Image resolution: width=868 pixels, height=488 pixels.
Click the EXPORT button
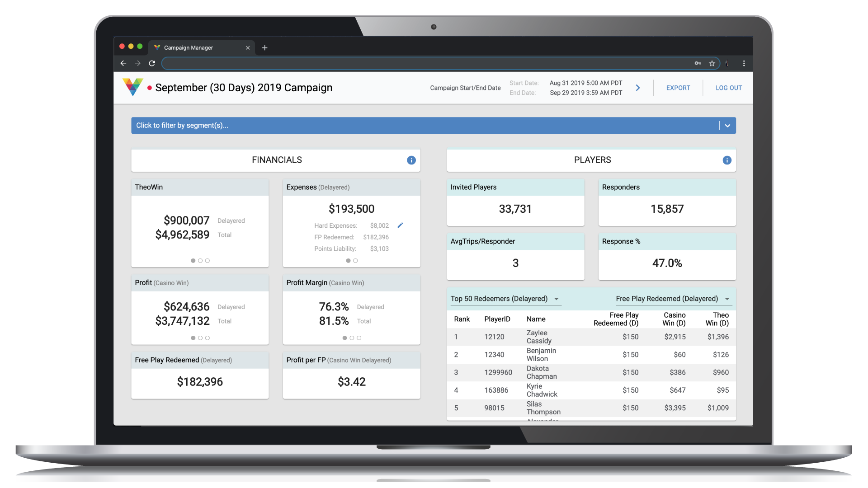[x=678, y=88]
